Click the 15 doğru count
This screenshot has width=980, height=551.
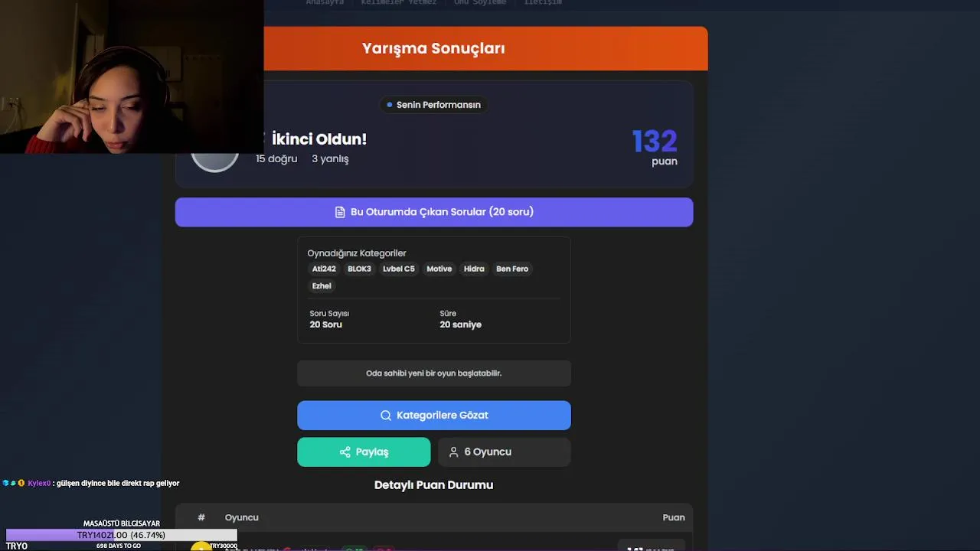point(276,158)
